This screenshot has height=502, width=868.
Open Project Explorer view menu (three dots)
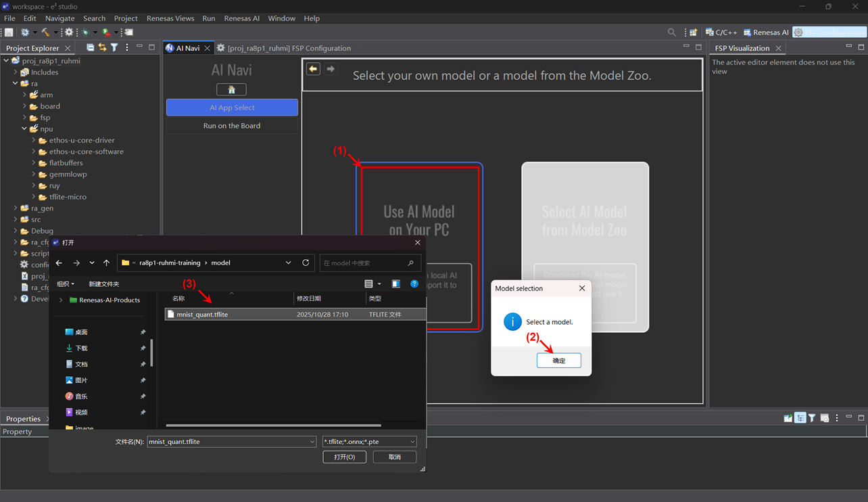coord(126,47)
